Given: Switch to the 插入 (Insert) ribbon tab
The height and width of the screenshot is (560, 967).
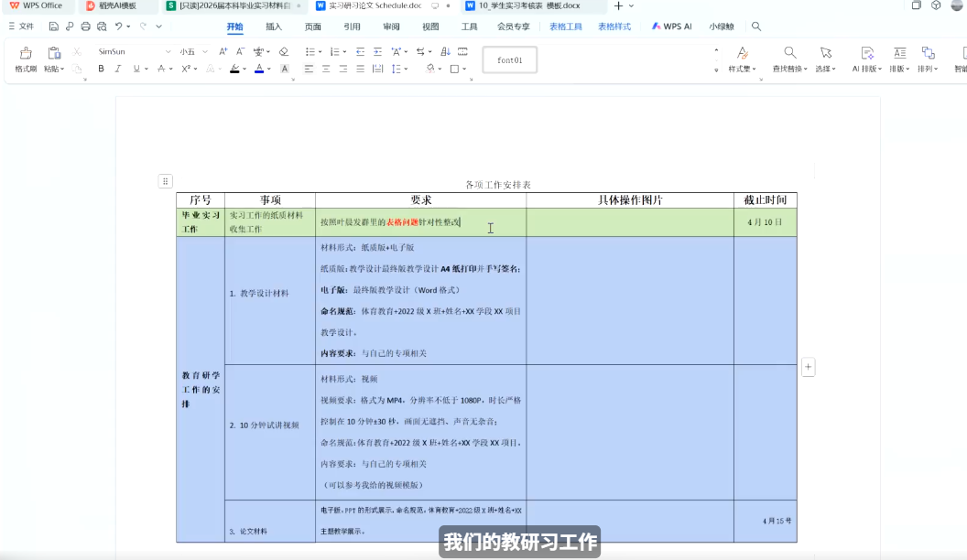Looking at the screenshot, I should coord(273,27).
